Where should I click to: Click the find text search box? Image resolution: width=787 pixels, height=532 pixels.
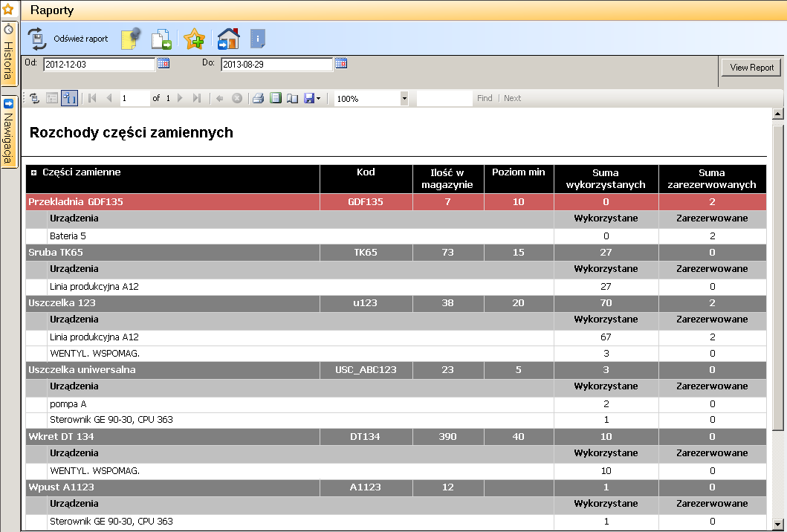point(444,98)
